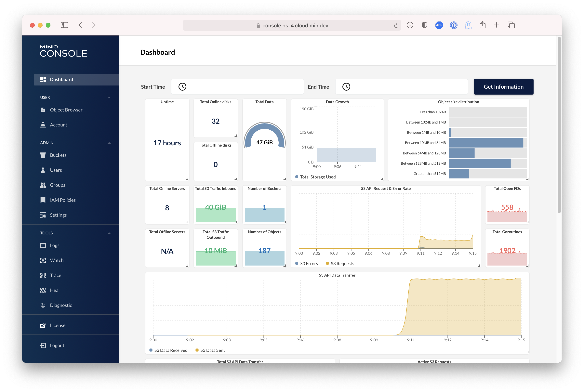Open the Watch tool
This screenshot has height=392, width=584.
click(x=57, y=260)
